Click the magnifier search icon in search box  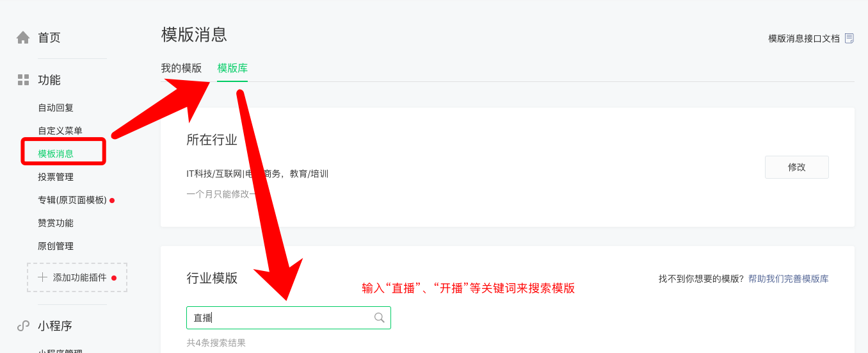379,318
